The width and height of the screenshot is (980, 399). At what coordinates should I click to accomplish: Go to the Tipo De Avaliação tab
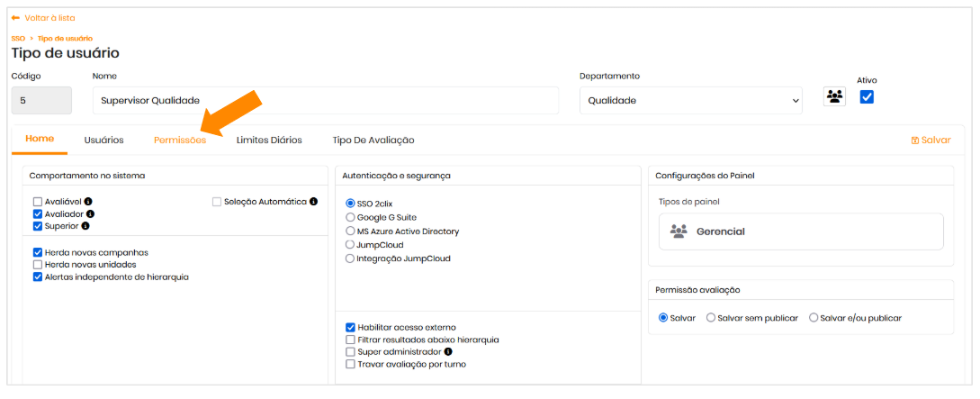pyautogui.click(x=373, y=141)
